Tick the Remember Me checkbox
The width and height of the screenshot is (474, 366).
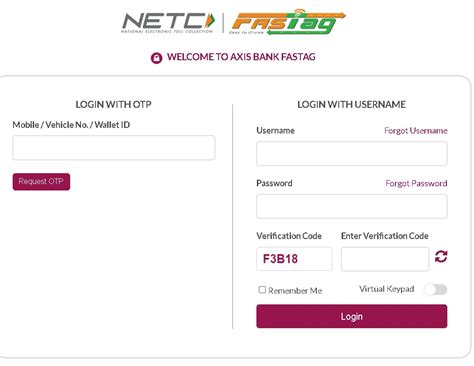click(x=262, y=290)
